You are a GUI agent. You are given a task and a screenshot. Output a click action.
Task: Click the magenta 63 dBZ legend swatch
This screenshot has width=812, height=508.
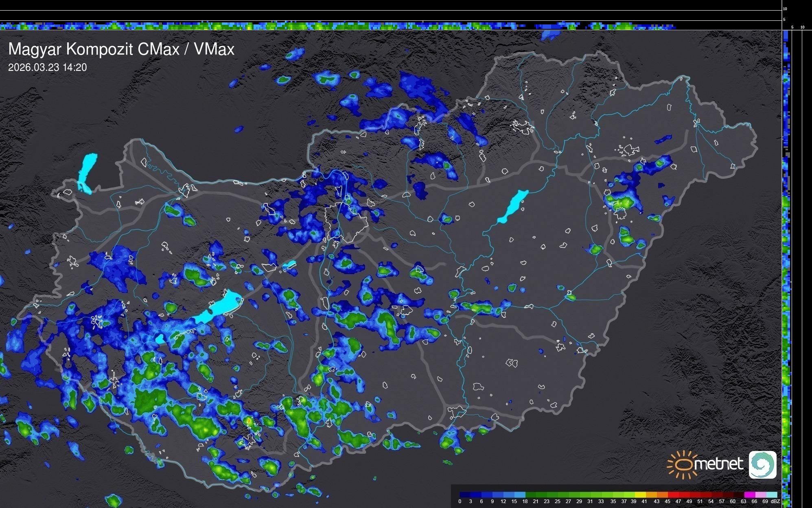(x=749, y=495)
